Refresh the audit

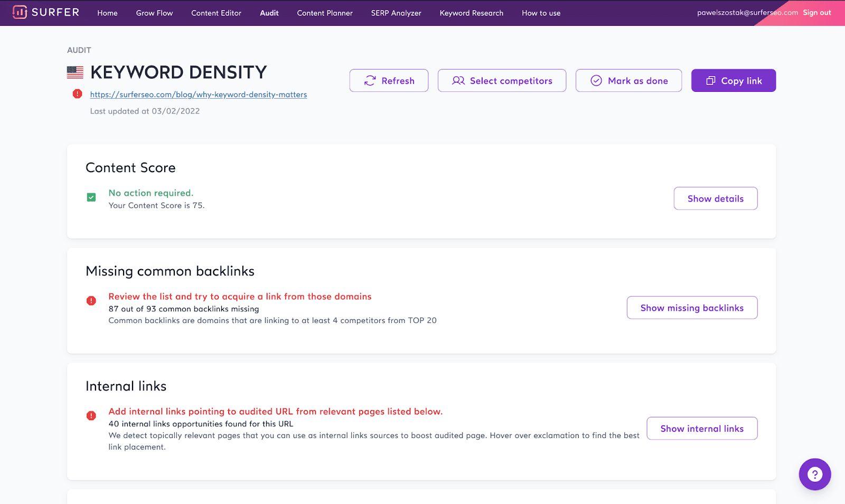[389, 81]
